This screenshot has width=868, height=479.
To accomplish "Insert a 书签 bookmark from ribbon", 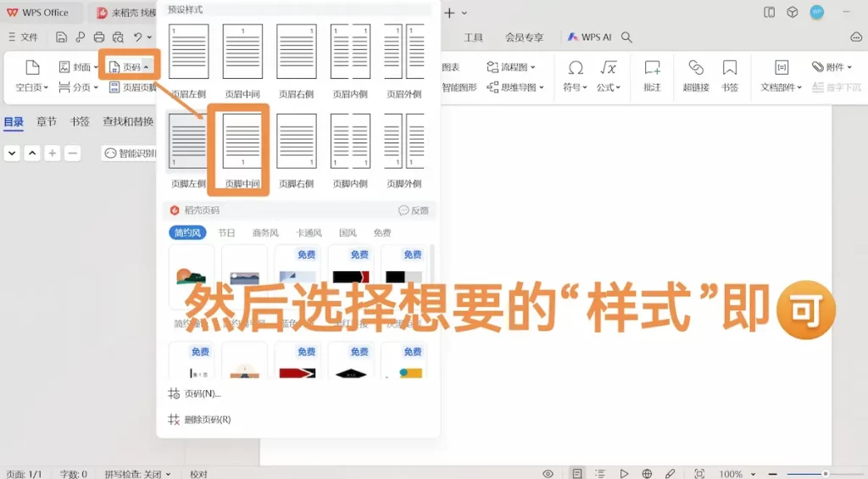I will click(x=730, y=75).
